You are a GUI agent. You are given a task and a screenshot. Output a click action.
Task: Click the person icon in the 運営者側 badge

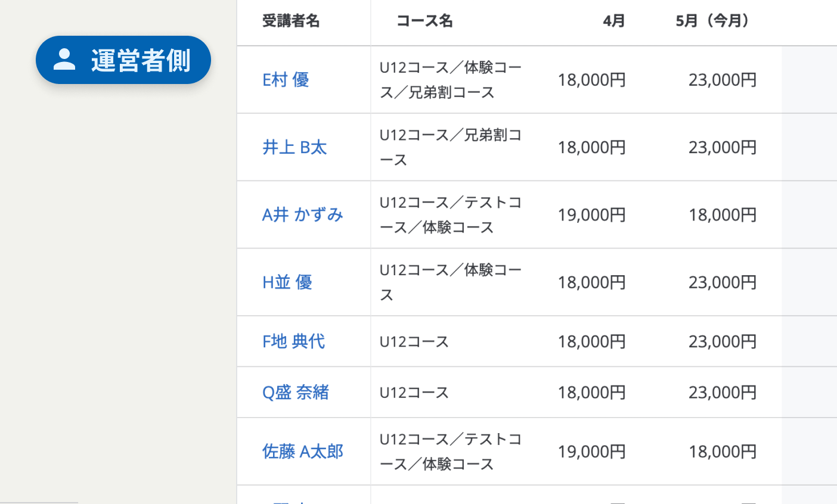pyautogui.click(x=64, y=60)
